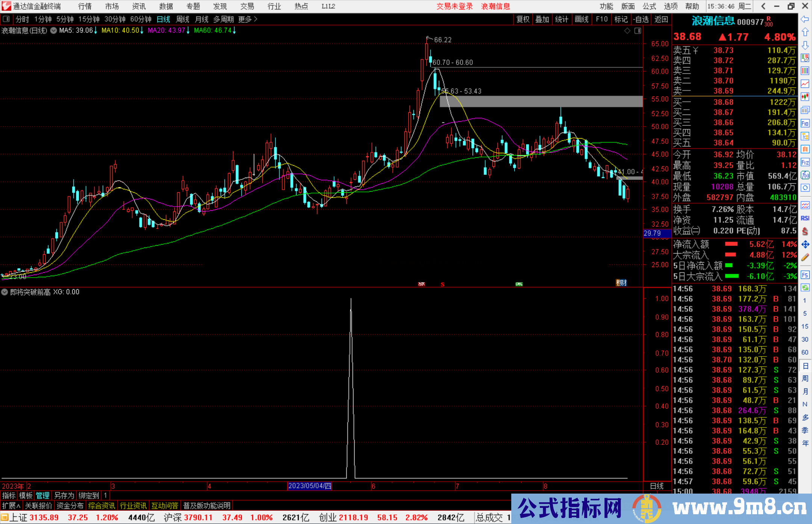
Task: Click the 2023/05/04 date marker on timeline
Action: [309, 486]
